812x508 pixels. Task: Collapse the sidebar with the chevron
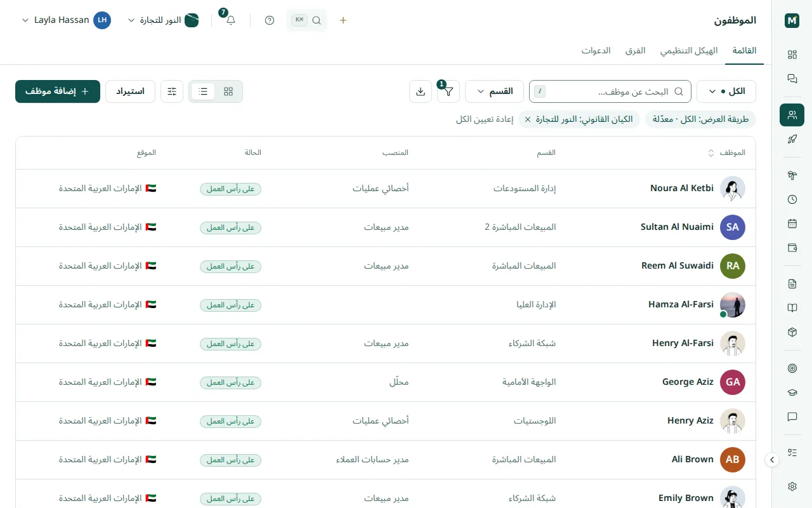[772, 460]
